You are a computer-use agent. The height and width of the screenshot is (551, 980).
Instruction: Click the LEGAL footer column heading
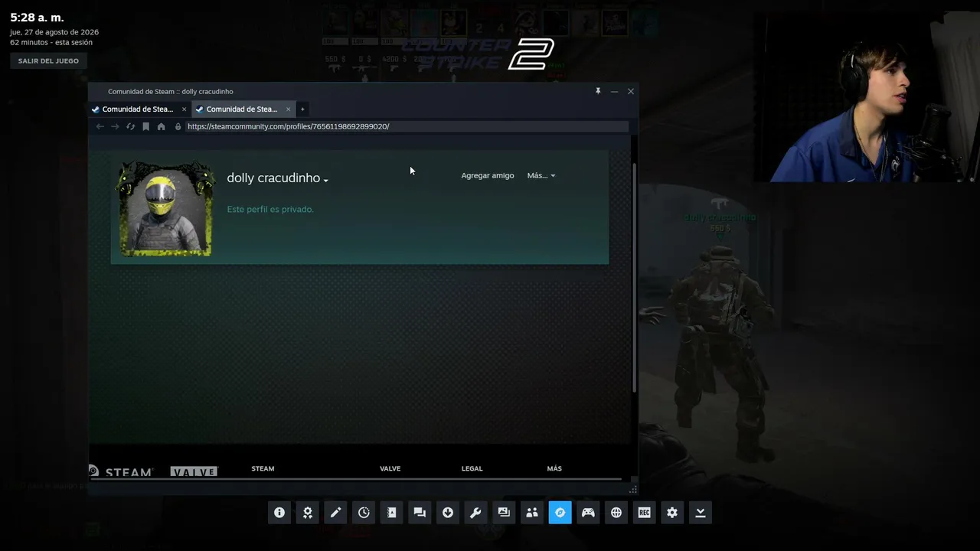(x=472, y=468)
